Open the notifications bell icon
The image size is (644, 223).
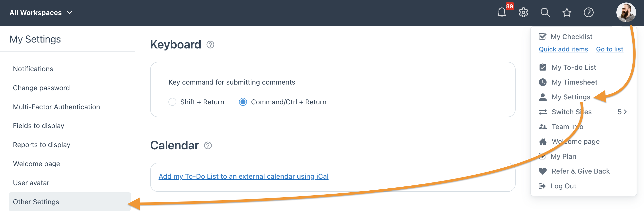tap(502, 13)
